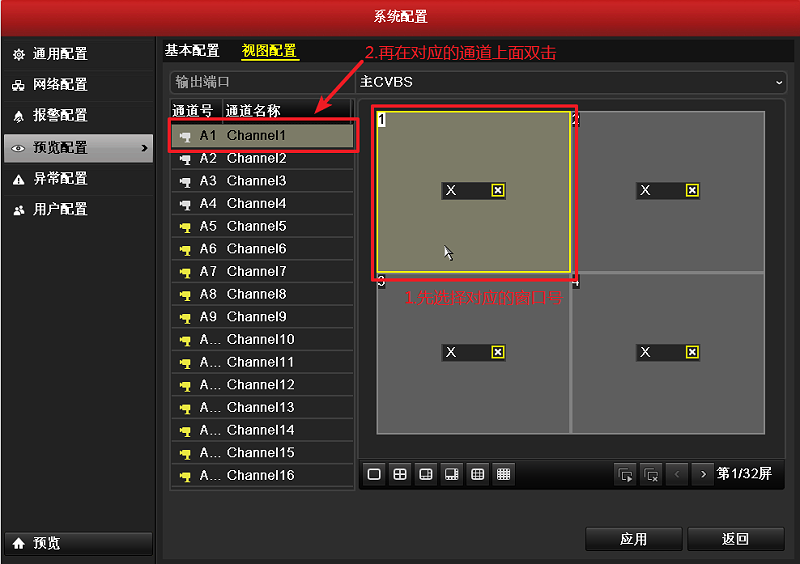This screenshot has width=800, height=564.
Task: Switch to the four-window grid layout
Action: [400, 474]
